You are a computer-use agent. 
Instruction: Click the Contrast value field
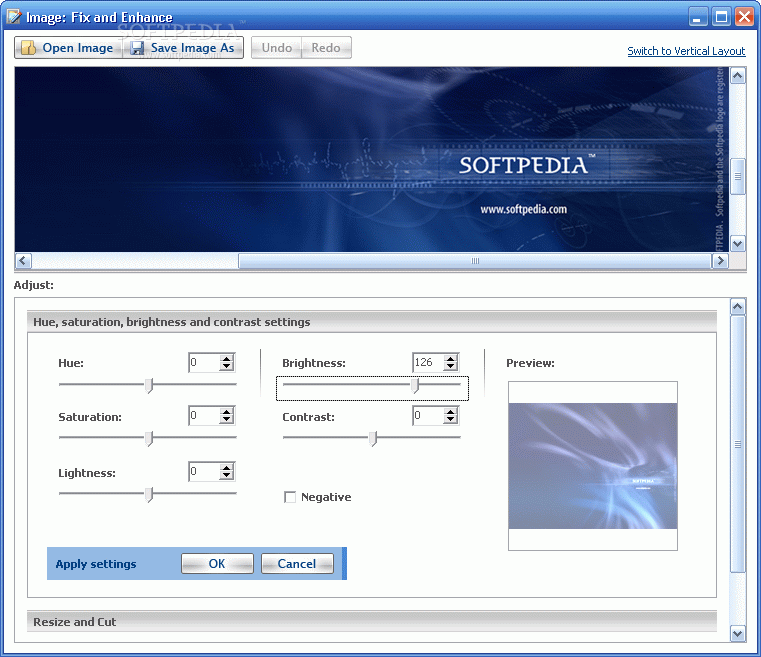coord(428,416)
